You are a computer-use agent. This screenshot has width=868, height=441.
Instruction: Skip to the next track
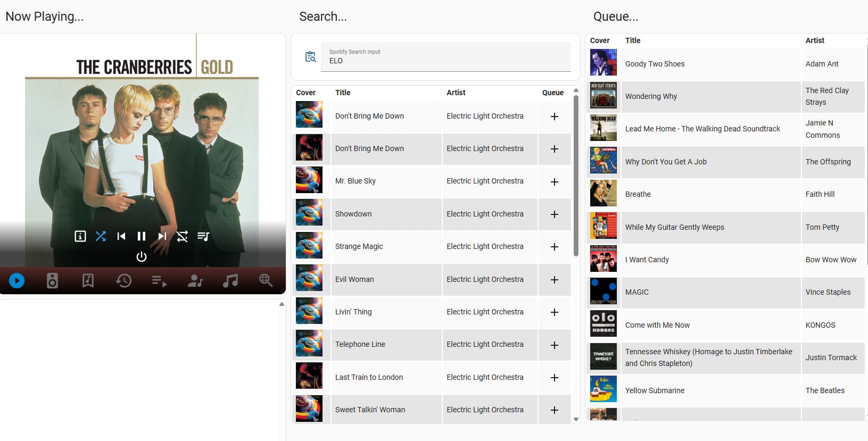click(162, 236)
